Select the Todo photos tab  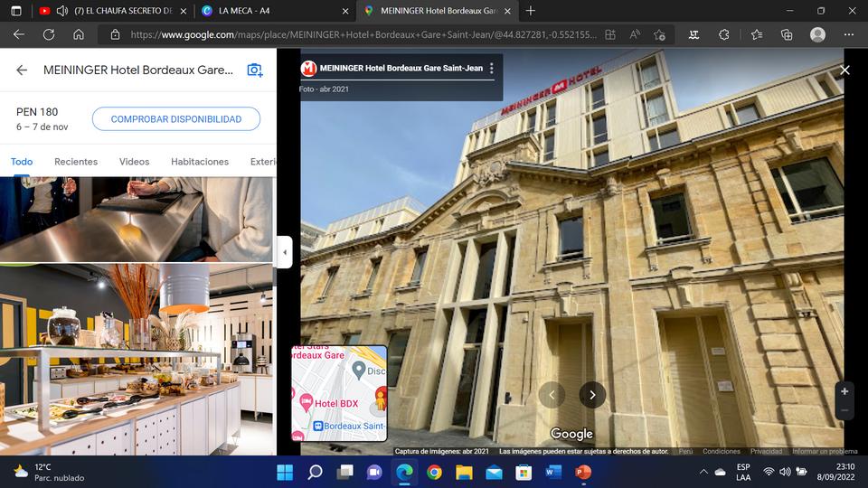(x=22, y=162)
